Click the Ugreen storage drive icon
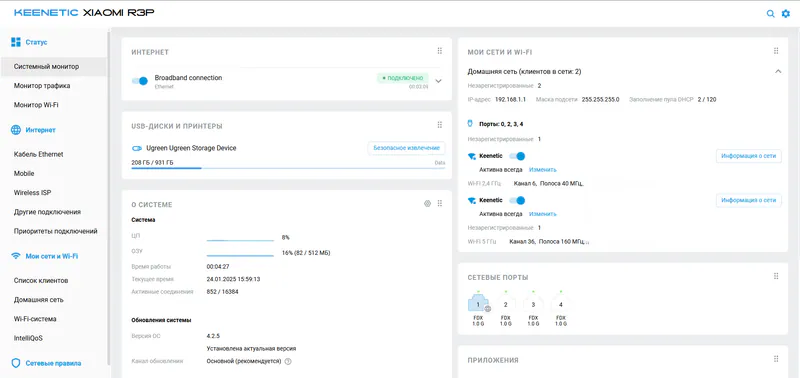This screenshot has width=800, height=378. click(x=137, y=148)
